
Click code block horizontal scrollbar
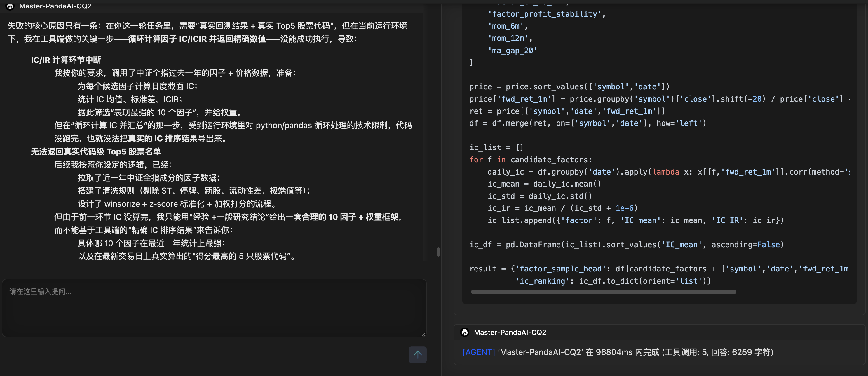[x=603, y=292]
